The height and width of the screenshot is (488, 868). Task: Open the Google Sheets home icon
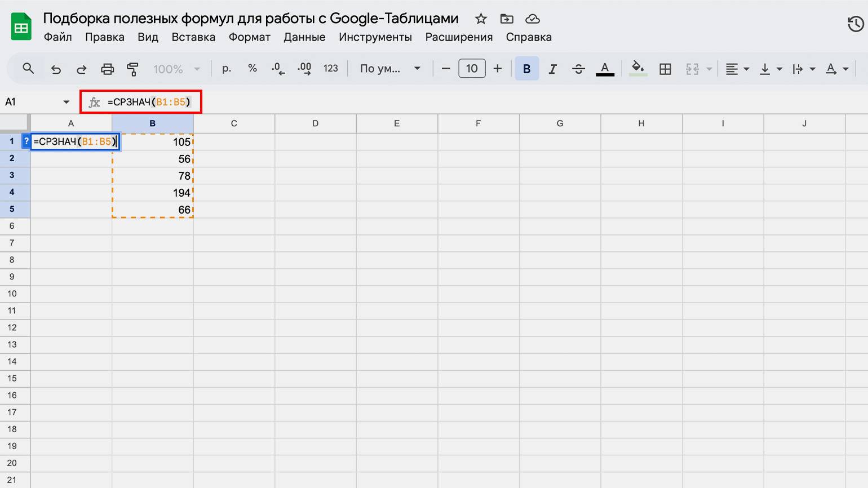click(21, 26)
